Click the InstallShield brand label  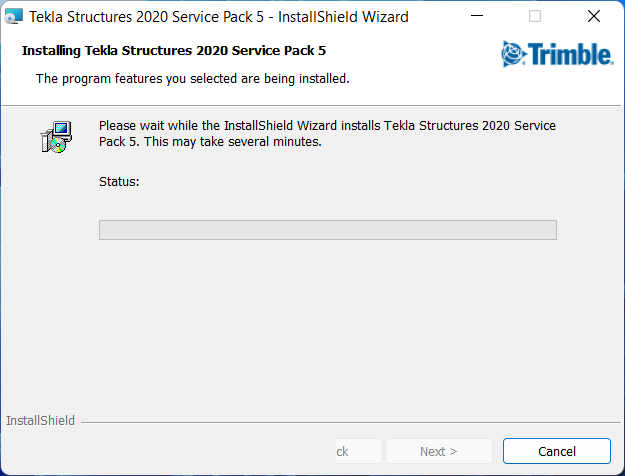[40, 420]
